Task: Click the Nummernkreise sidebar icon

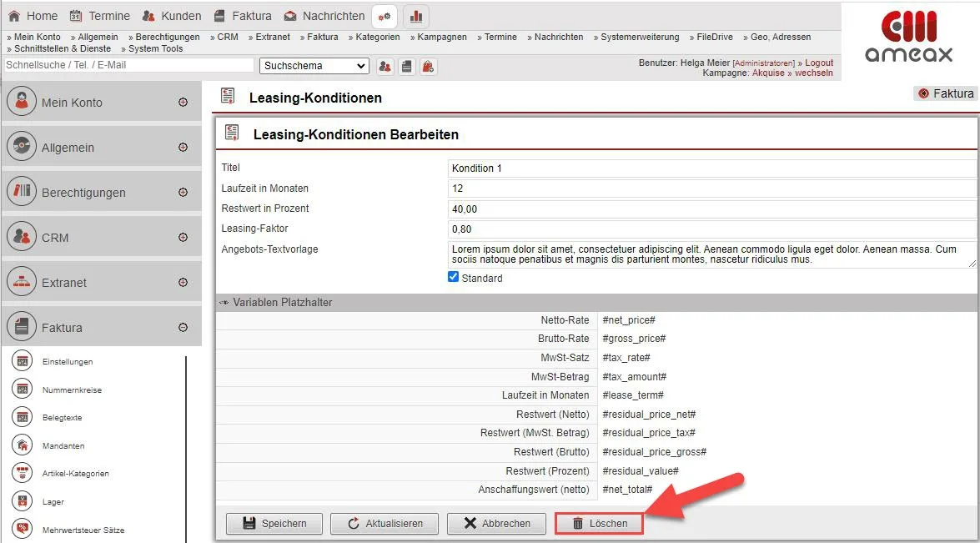Action: pyautogui.click(x=23, y=390)
